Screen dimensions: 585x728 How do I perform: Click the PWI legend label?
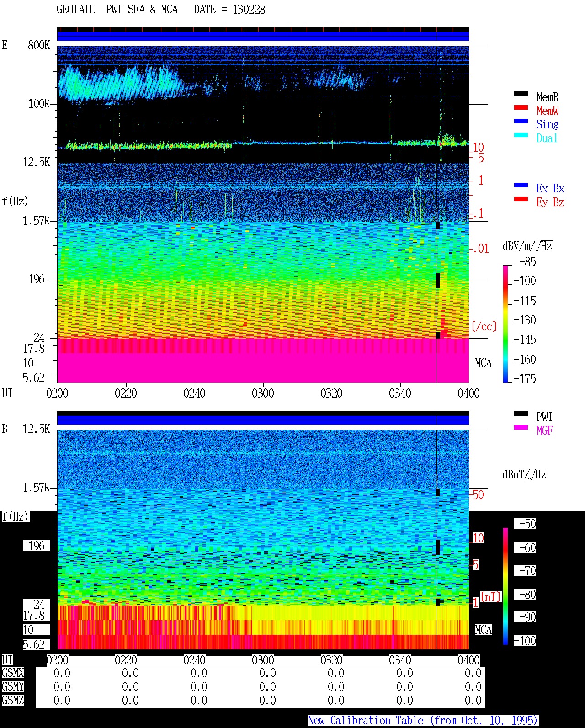pos(544,417)
